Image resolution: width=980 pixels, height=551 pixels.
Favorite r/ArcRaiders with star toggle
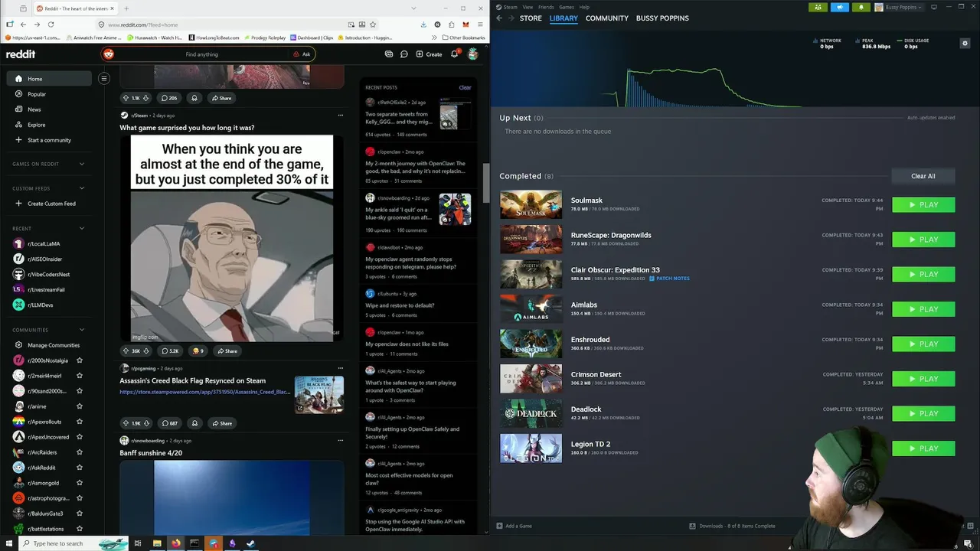tap(80, 452)
